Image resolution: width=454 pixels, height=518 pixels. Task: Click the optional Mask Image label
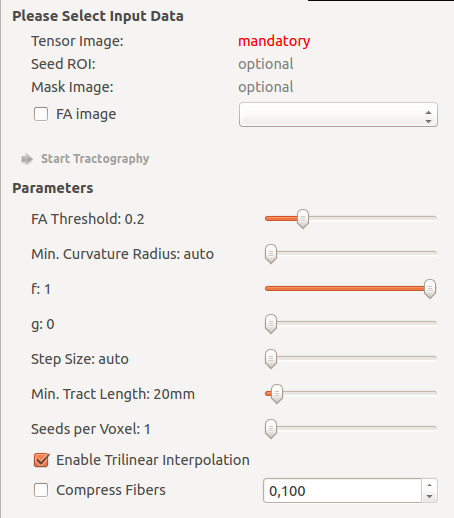(x=266, y=87)
